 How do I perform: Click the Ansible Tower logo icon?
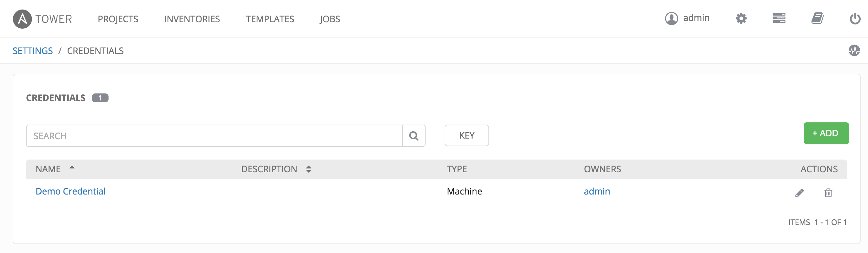(22, 19)
